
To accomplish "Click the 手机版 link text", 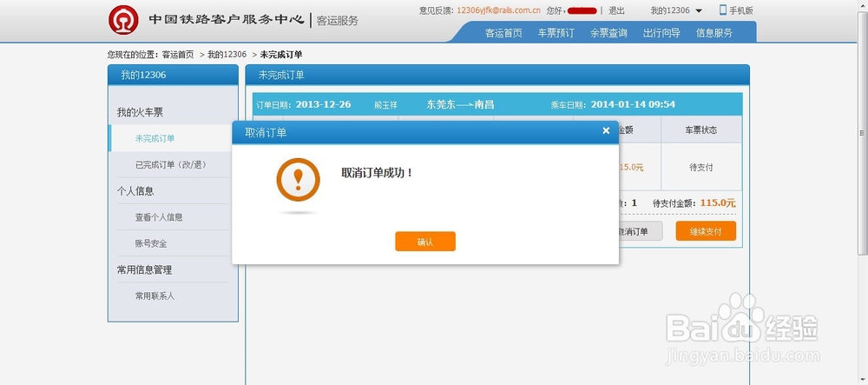I will (741, 10).
